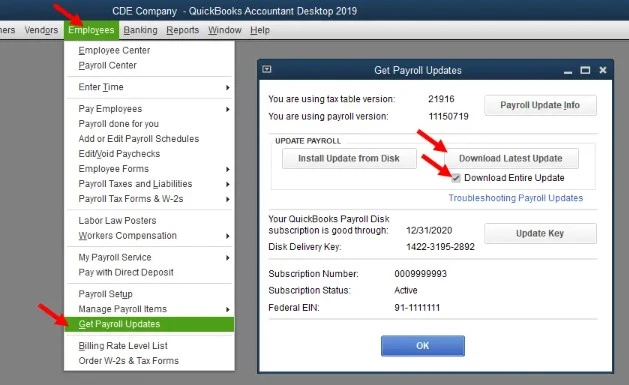
Task: Click the Active subscription status value
Action: pyautogui.click(x=406, y=290)
